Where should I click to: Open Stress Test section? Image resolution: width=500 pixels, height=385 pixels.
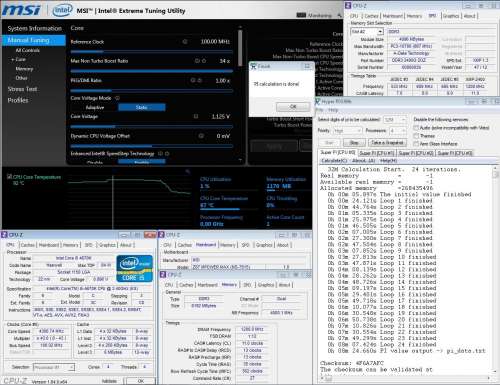pyautogui.click(x=22, y=89)
